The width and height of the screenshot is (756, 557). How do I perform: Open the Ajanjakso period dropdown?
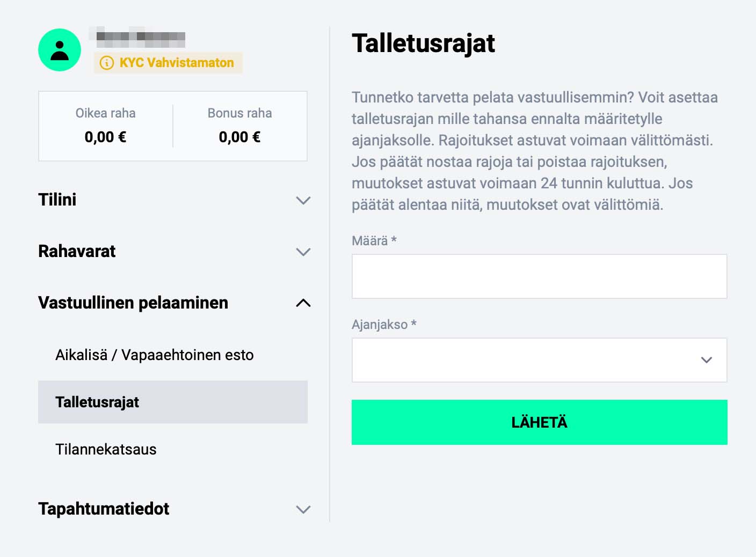click(x=526, y=360)
